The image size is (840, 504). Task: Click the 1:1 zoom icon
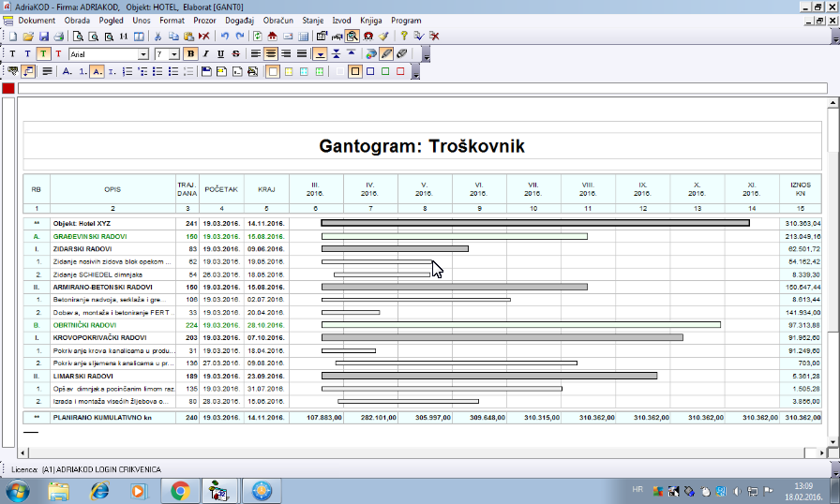pos(124,37)
